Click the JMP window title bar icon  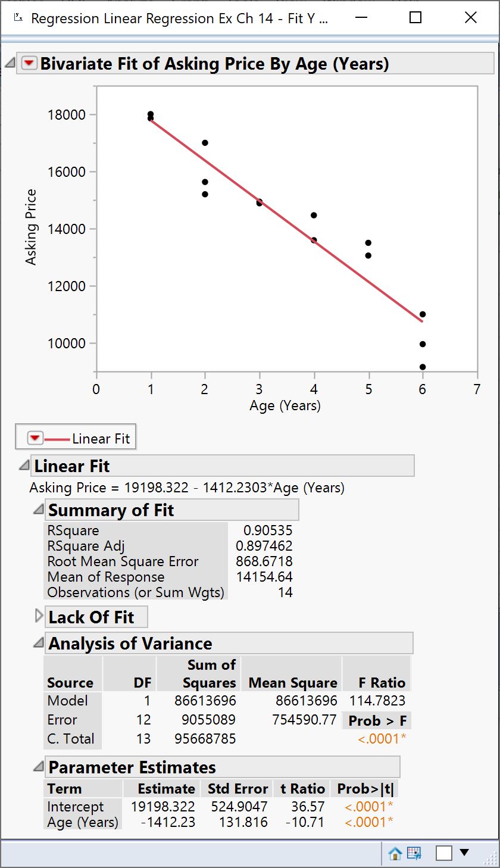coord(17,17)
